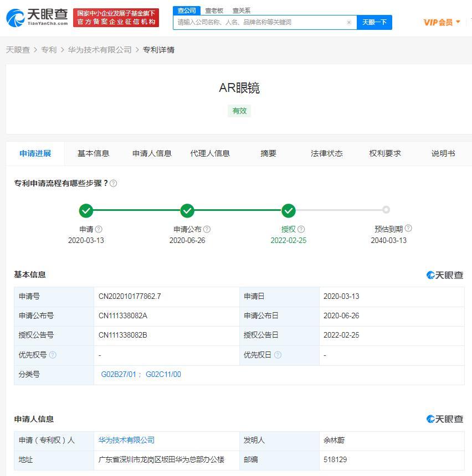Open classification link G02B27/01
This screenshot has width=472, height=476.
pos(119,374)
